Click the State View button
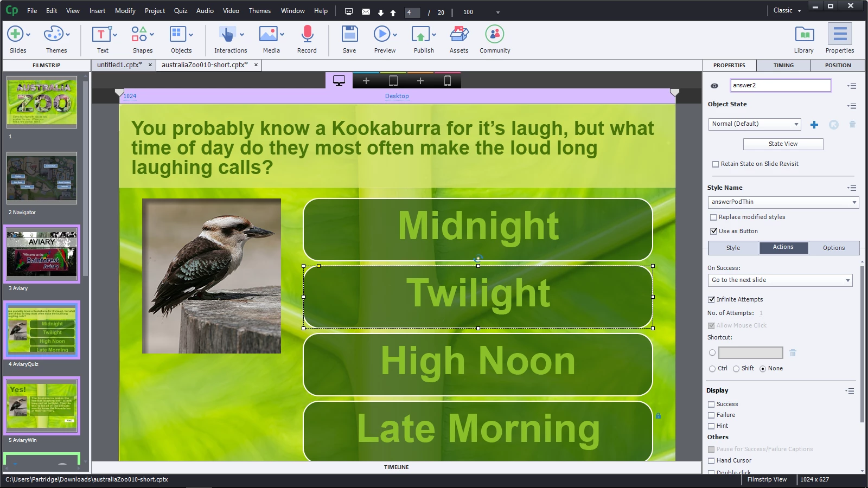 point(783,144)
